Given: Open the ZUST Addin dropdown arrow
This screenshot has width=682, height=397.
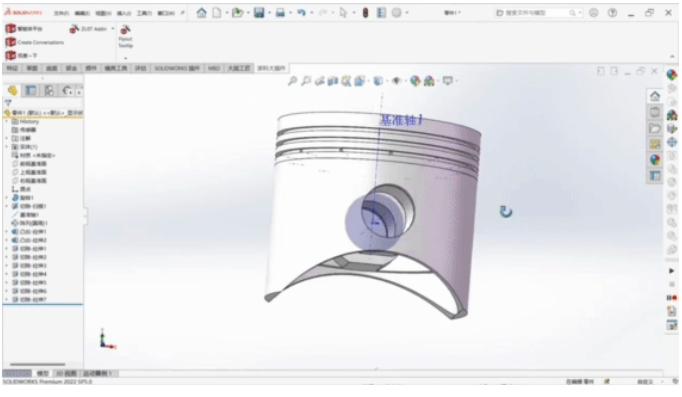Looking at the screenshot, I should [113, 29].
